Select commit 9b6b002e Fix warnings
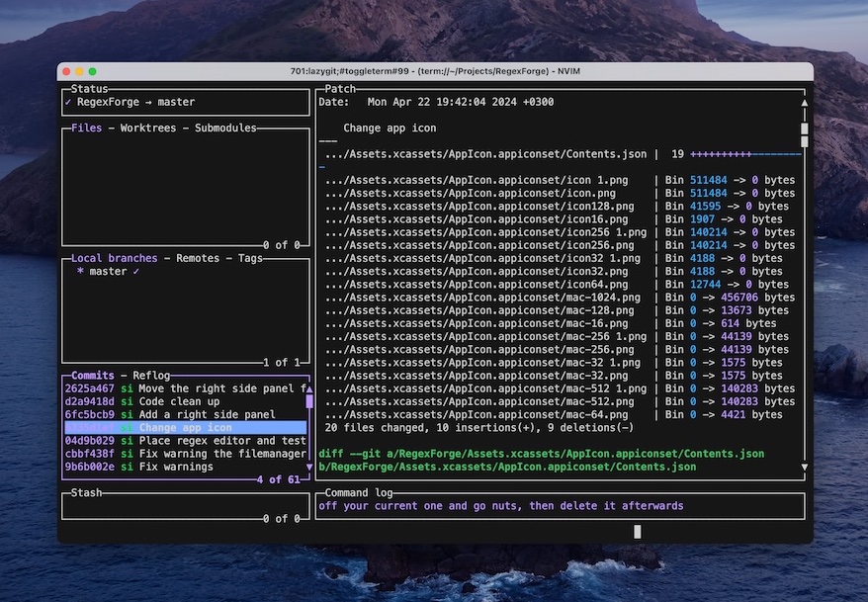The width and height of the screenshot is (868, 602). pyautogui.click(x=186, y=467)
